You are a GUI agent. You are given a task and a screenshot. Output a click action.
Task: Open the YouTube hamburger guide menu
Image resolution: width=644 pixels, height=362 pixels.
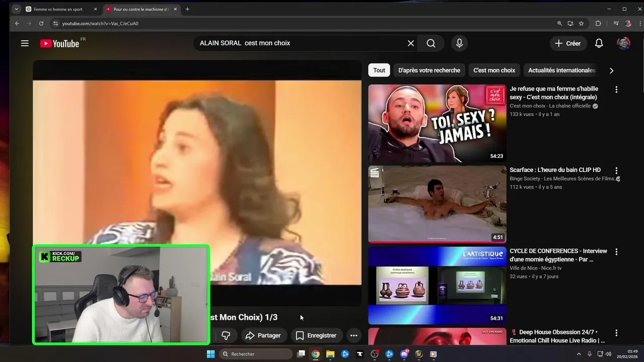click(x=25, y=43)
